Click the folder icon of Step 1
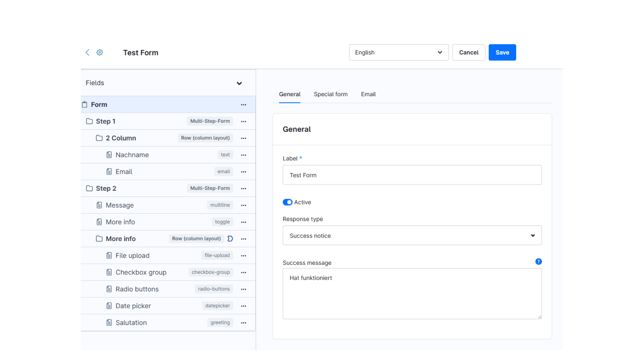Image resolution: width=644 pixels, height=362 pixels. click(x=89, y=121)
